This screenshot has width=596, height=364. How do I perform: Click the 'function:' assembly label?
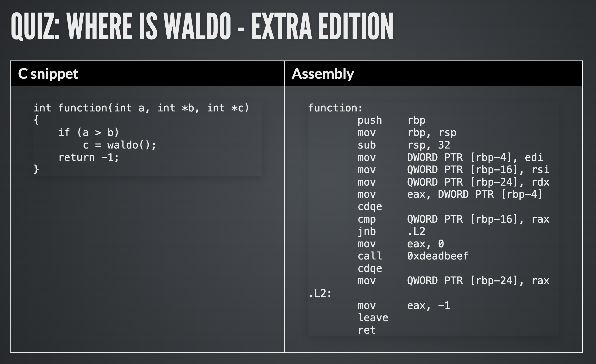(x=335, y=108)
